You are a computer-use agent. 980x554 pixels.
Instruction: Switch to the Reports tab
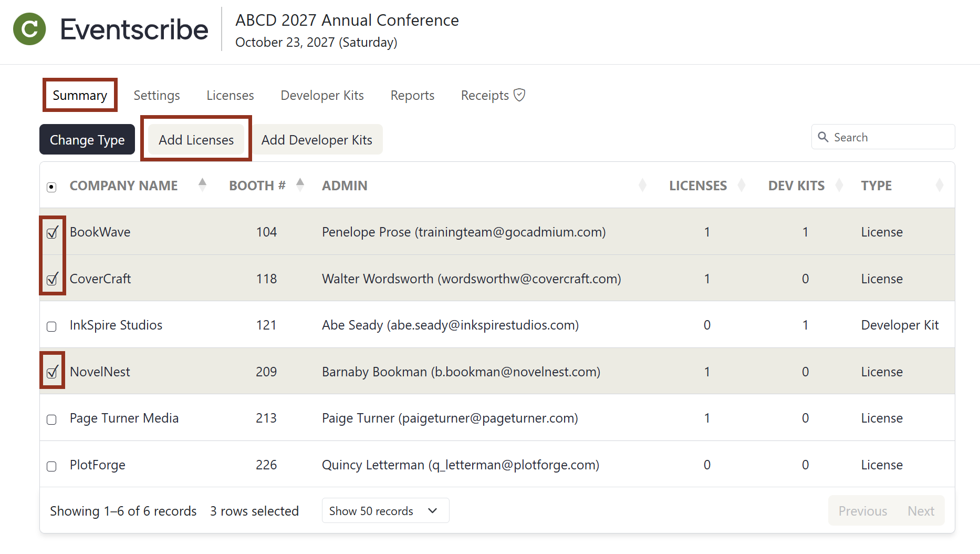(x=412, y=95)
